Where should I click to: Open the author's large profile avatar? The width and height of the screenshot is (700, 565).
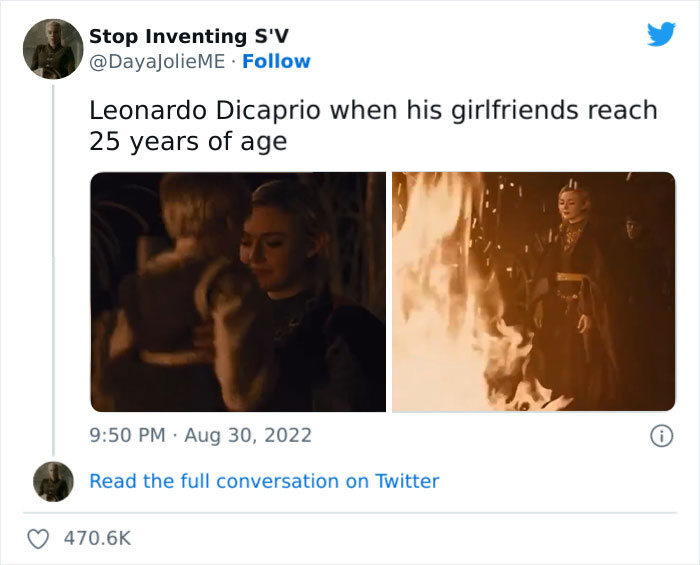[53, 49]
